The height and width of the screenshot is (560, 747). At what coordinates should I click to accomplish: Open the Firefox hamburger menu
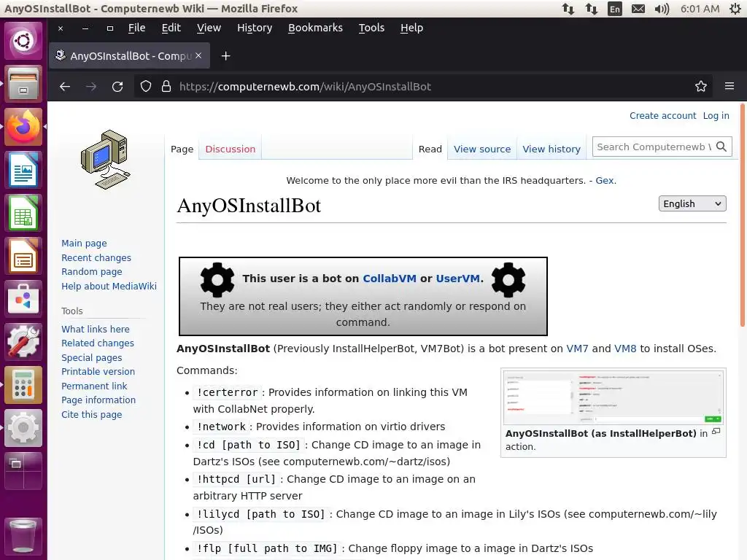[x=729, y=86]
